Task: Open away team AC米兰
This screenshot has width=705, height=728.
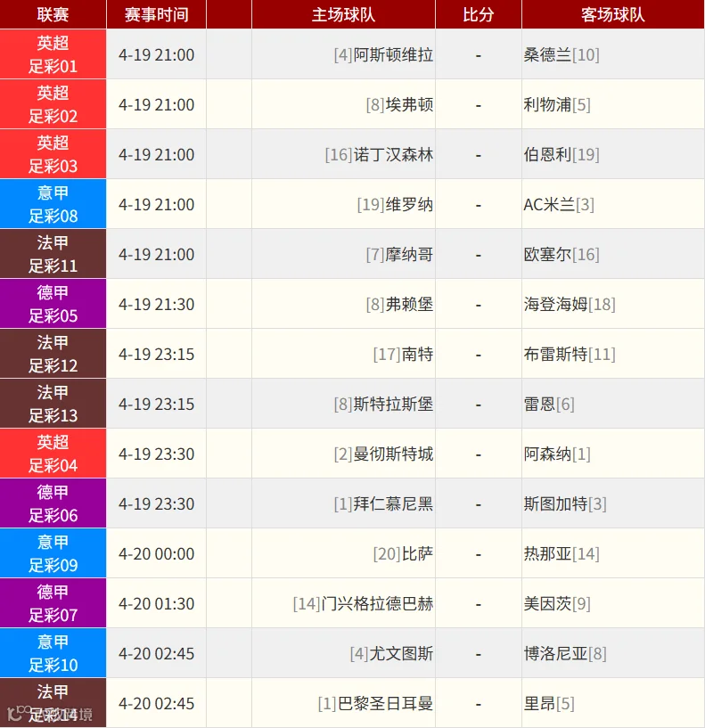Action: coord(549,204)
